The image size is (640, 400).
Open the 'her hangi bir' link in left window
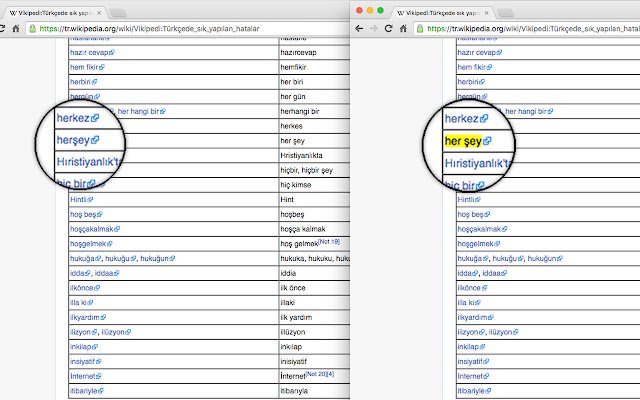[138, 111]
